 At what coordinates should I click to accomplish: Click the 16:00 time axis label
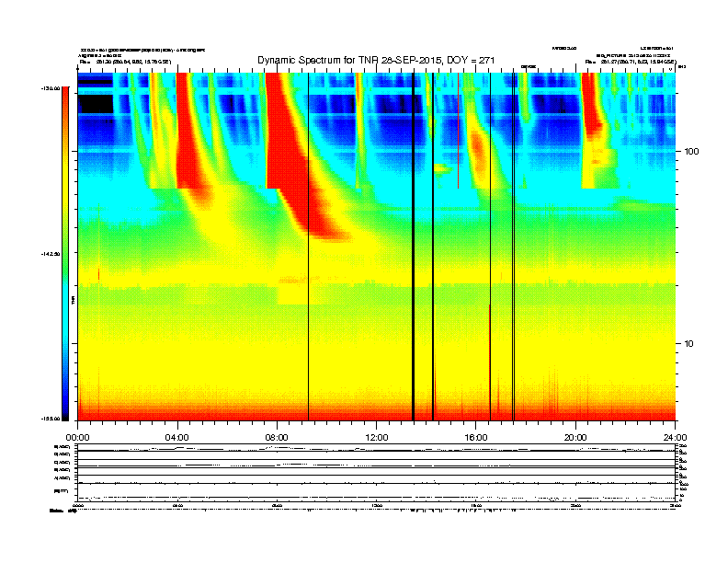(476, 438)
